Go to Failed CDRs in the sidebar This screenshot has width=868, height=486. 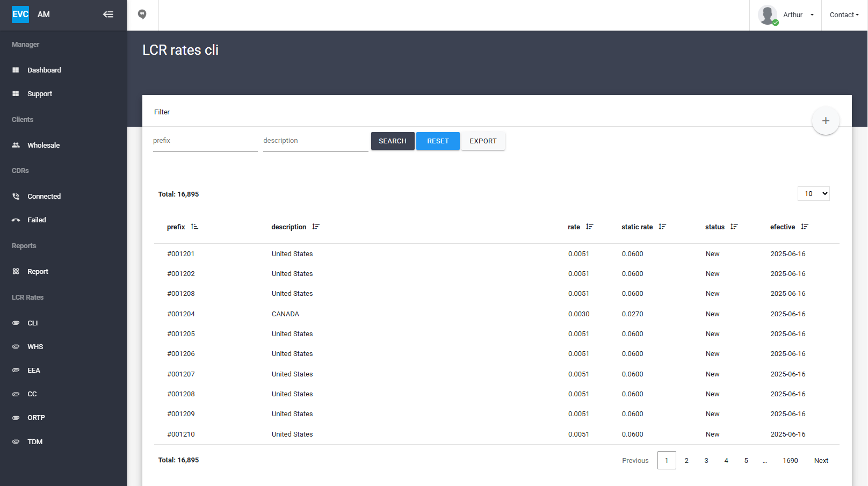[37, 220]
